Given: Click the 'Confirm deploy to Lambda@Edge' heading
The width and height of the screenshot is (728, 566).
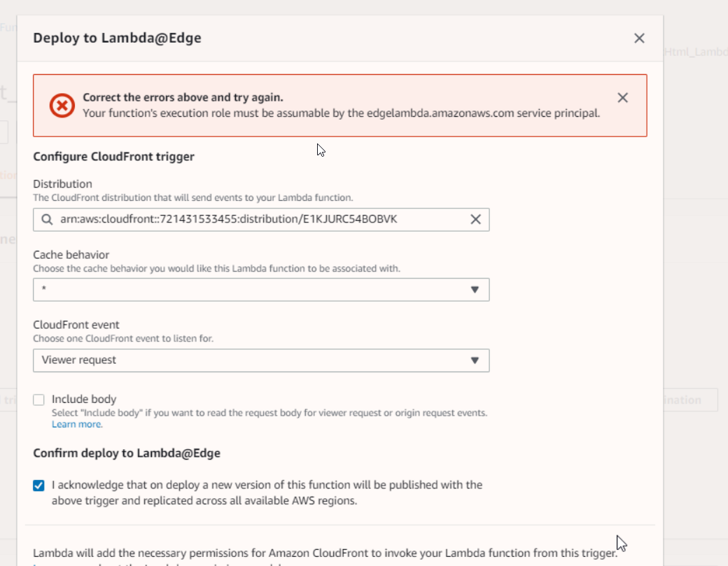Looking at the screenshot, I should pyautogui.click(x=127, y=453).
